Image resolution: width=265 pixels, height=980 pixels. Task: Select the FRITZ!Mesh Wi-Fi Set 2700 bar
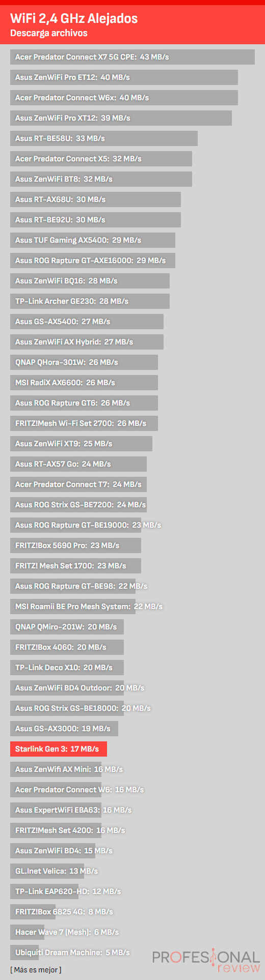pyautogui.click(x=84, y=423)
